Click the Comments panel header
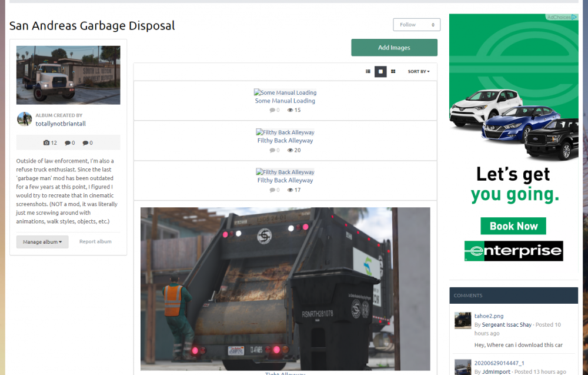The width and height of the screenshot is (588, 375). (513, 296)
